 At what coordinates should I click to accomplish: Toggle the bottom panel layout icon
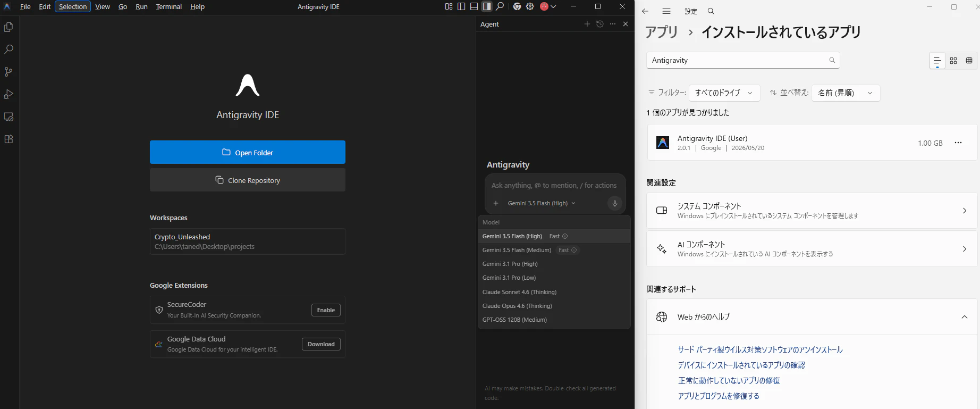tap(474, 6)
